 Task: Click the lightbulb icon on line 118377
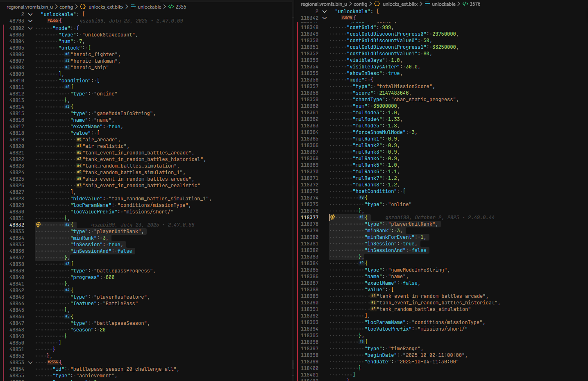332,217
